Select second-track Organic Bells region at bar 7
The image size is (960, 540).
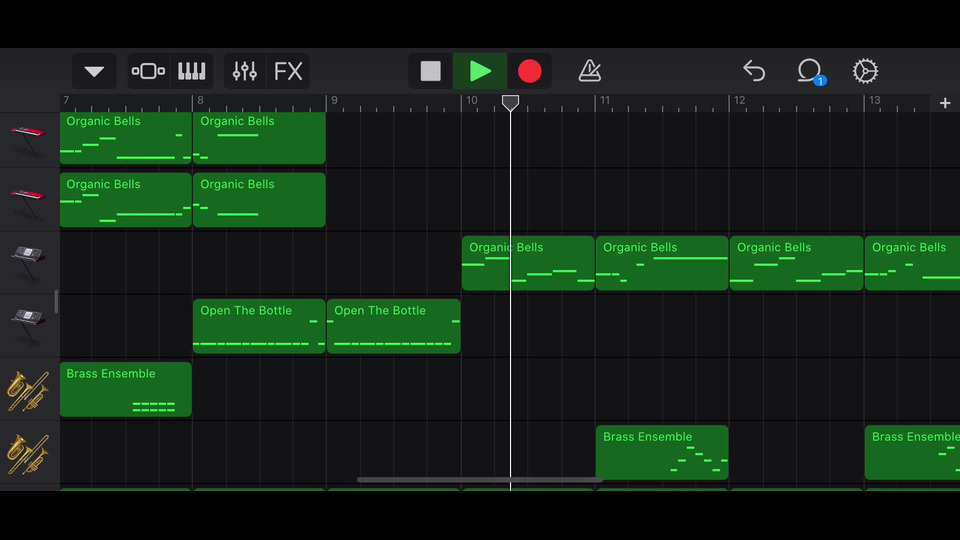126,200
